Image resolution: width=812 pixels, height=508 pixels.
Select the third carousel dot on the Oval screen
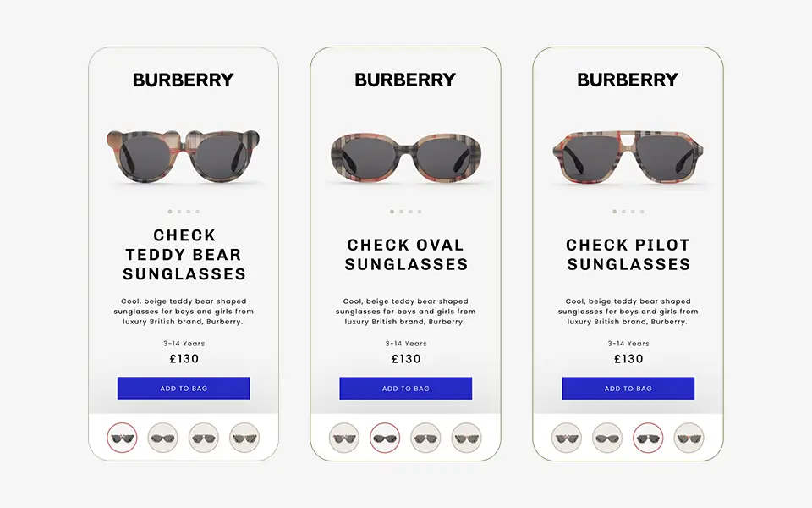pyautogui.click(x=410, y=212)
